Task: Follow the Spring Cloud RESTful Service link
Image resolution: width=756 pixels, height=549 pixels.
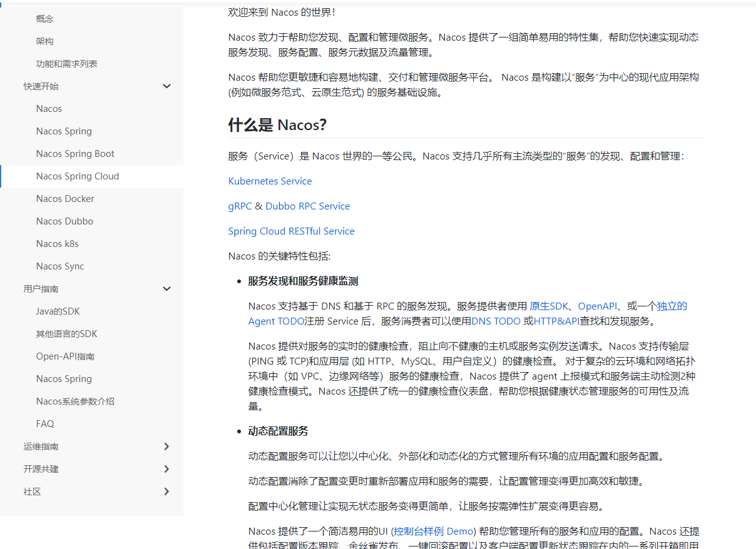Action: coord(292,231)
